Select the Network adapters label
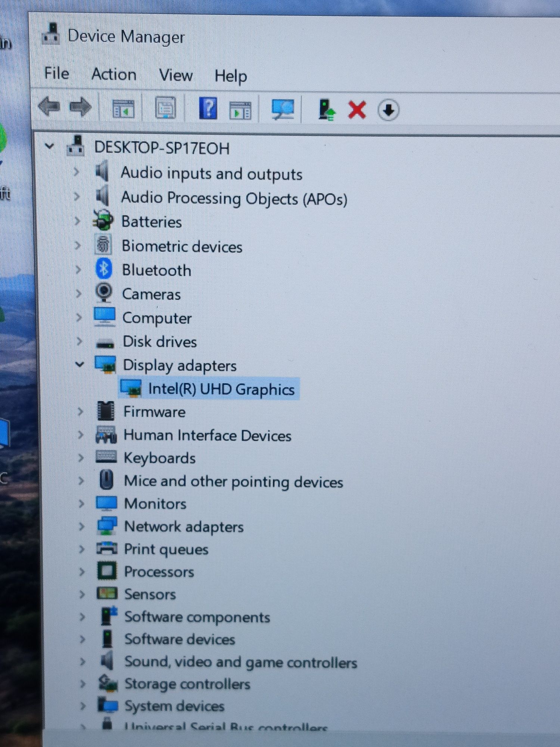This screenshot has width=560, height=747. 184,527
